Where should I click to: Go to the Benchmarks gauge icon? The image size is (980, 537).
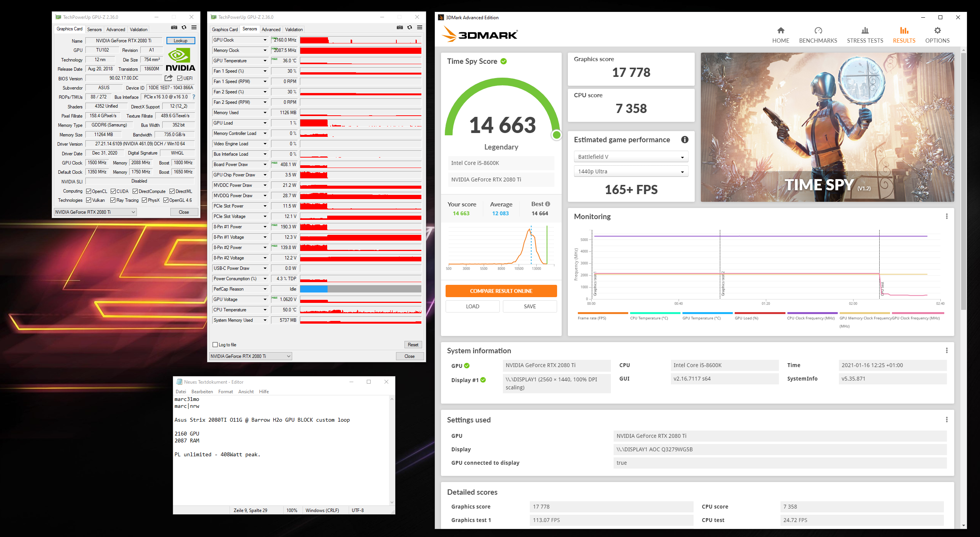coord(818,31)
